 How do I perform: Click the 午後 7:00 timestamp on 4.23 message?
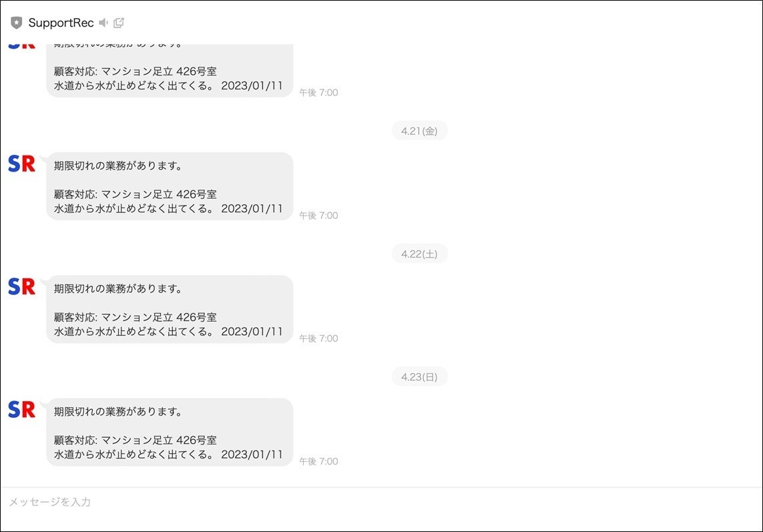pos(318,461)
